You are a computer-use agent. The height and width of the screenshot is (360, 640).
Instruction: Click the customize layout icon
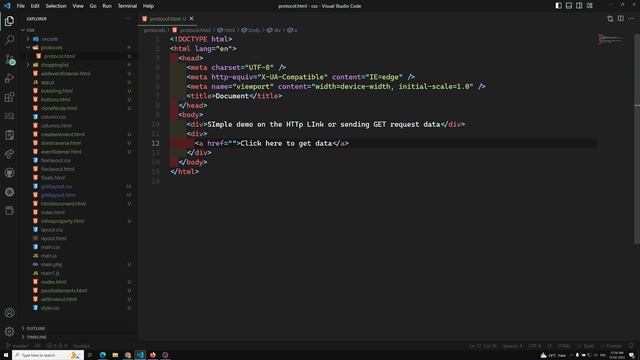pos(590,6)
